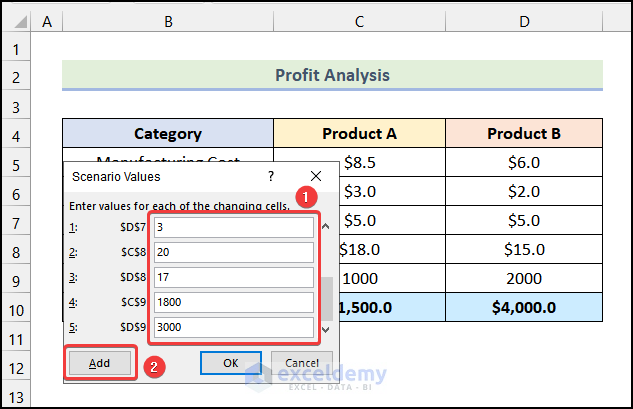Select the Product B header cell
Screen dimensions: 633x409
point(524,133)
